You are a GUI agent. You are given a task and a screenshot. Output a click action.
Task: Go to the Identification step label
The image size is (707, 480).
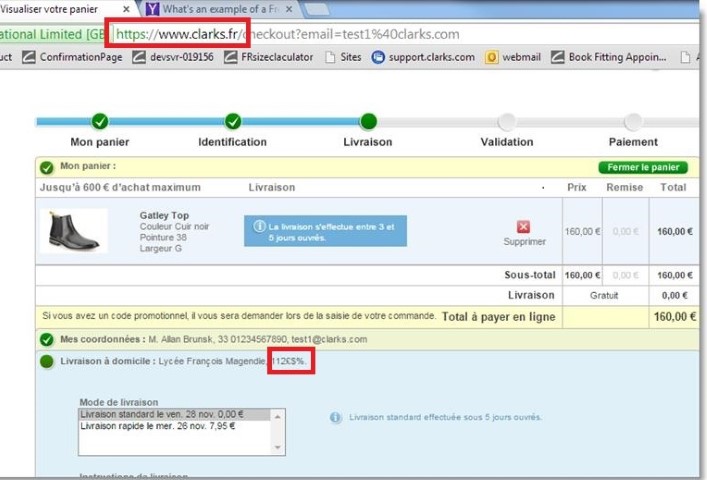tap(233, 142)
